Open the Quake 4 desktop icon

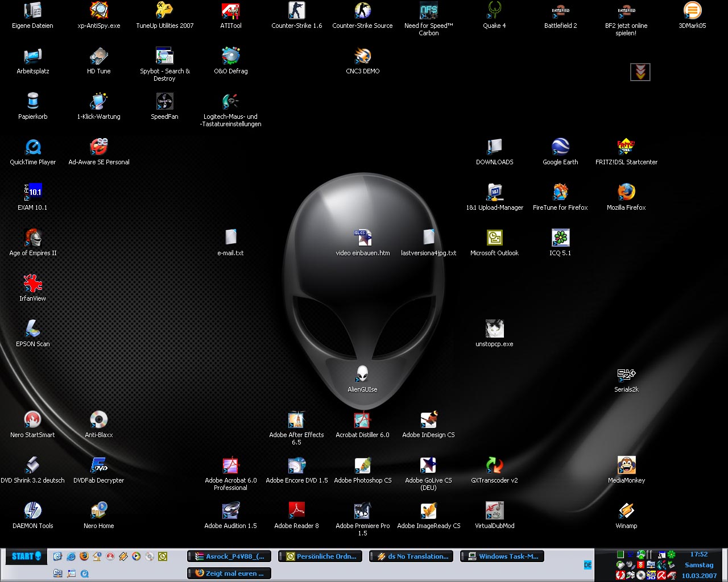pos(494,16)
